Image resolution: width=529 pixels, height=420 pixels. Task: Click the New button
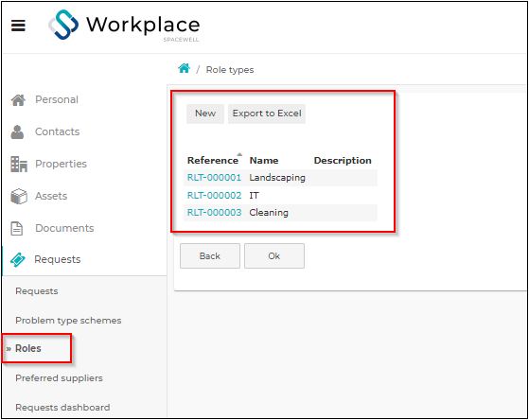pos(205,114)
